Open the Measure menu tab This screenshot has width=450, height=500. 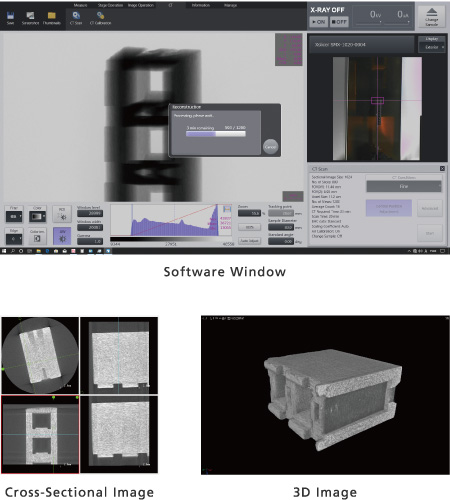tap(81, 5)
